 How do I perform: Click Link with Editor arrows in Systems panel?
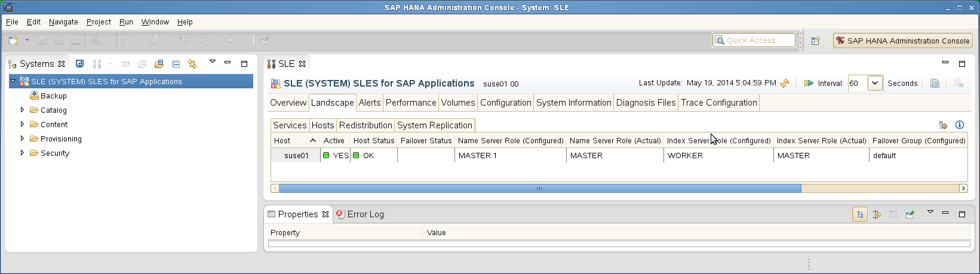[x=192, y=64]
